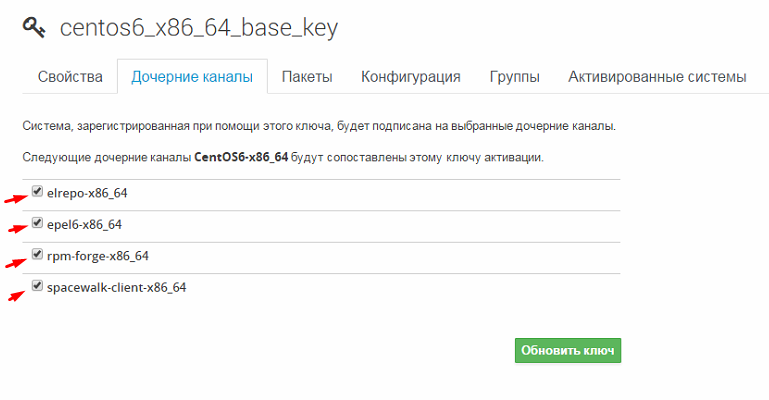Click the spacewalk-client-x86_64 channel label text
The image size is (769, 400).
click(x=116, y=287)
